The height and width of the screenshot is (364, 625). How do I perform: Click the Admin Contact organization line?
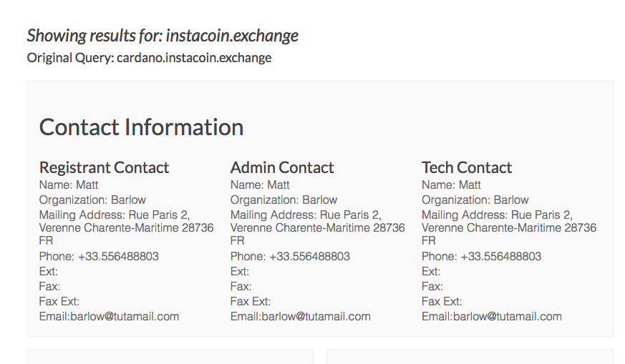click(x=284, y=200)
